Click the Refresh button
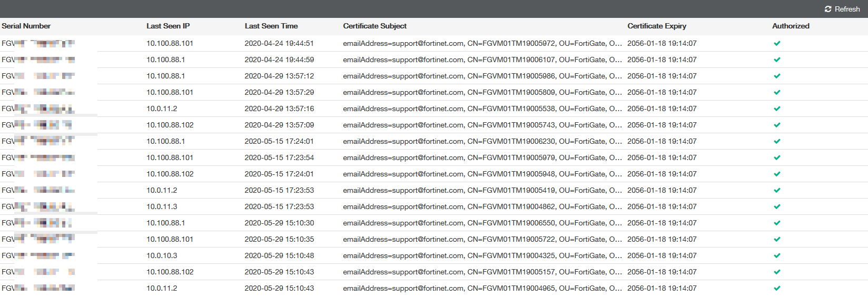Screen dimensions: 868x296 tap(842, 9)
